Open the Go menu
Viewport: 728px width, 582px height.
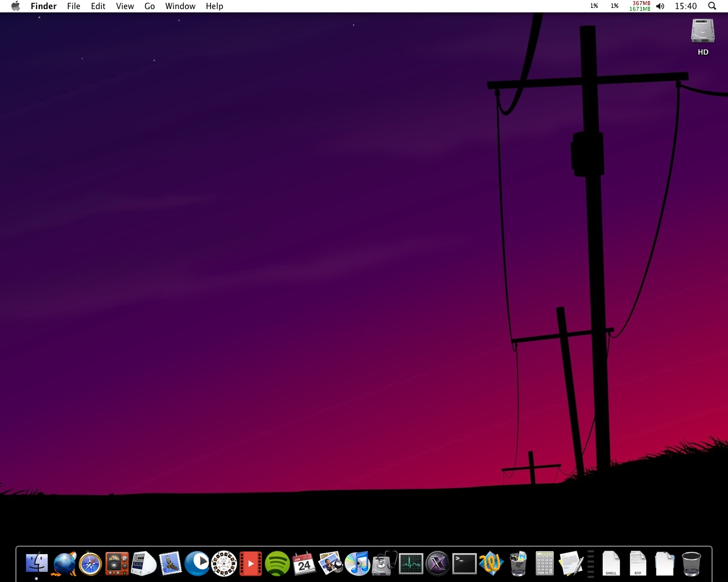pyautogui.click(x=150, y=6)
